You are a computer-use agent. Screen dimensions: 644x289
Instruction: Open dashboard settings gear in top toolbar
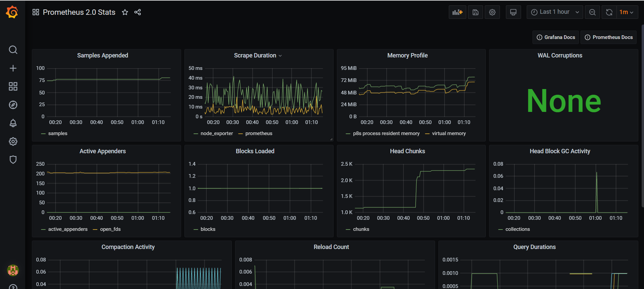click(492, 12)
